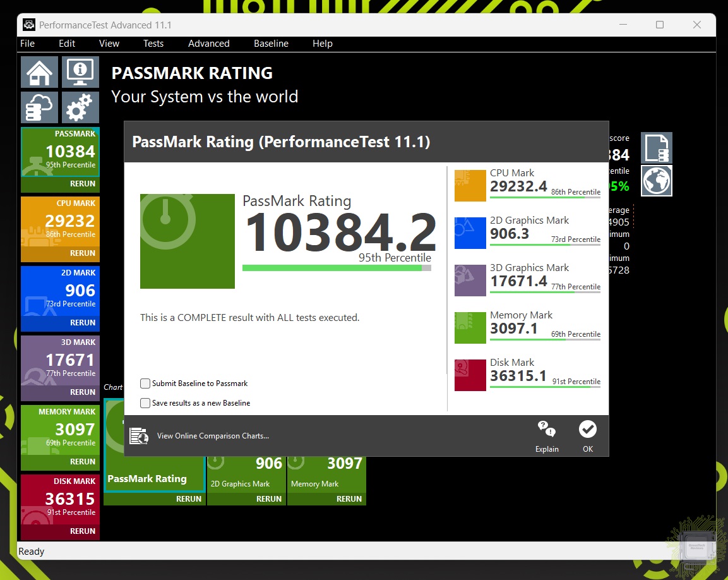This screenshot has width=728, height=580.
Task: Maximize the PerformanceTest window
Action: 660,25
